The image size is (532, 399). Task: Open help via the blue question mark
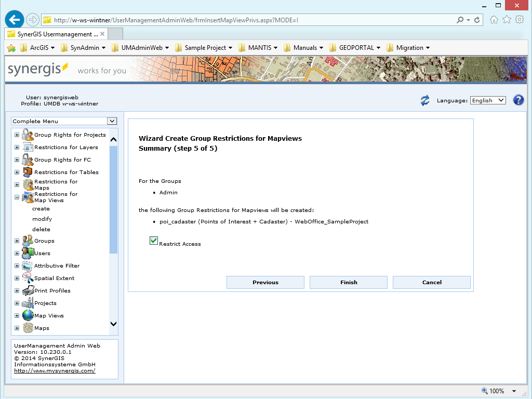click(x=518, y=100)
